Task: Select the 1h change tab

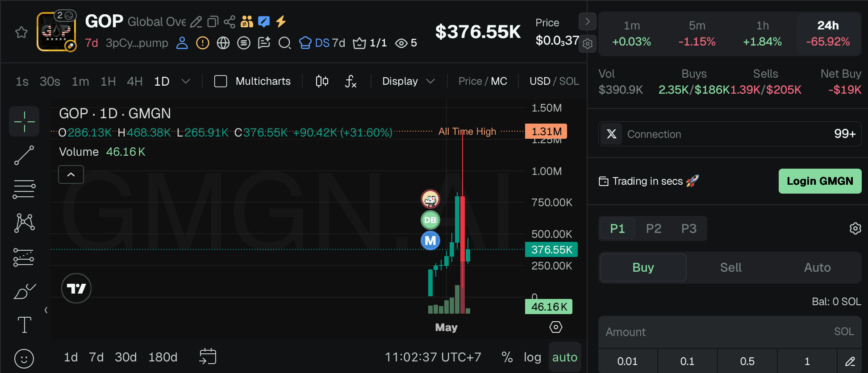Action: [x=762, y=33]
